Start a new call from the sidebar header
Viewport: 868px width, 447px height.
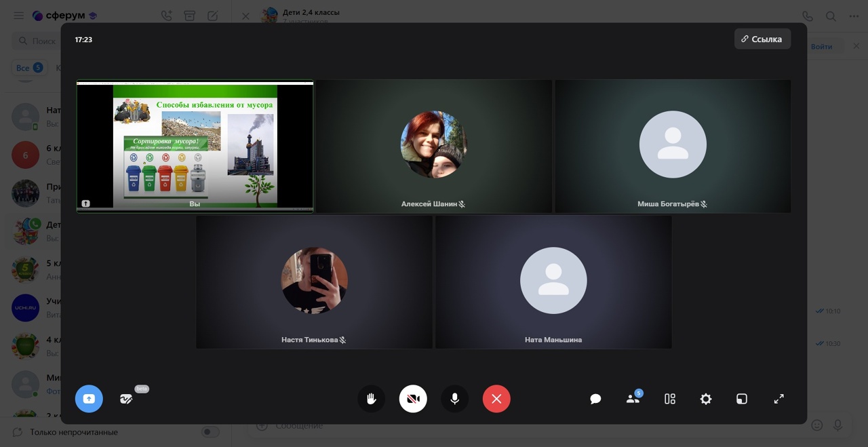click(x=166, y=16)
